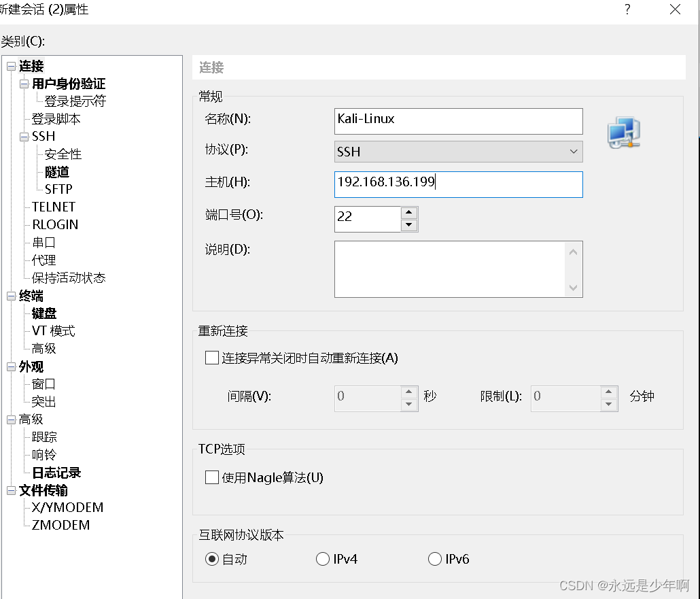Screen dimensions: 700x599
Task: Enable the 使用Nagle算法 option
Action: (211, 477)
